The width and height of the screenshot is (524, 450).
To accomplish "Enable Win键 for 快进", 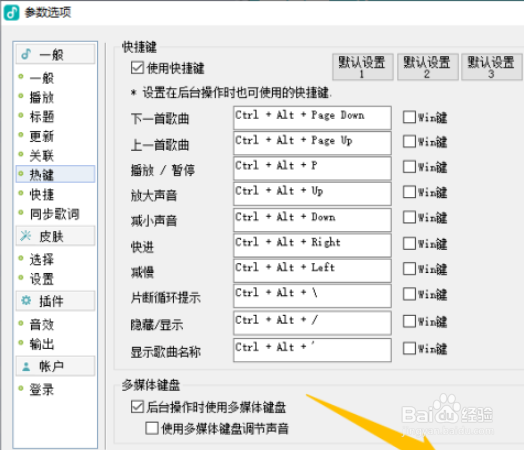I will [409, 244].
